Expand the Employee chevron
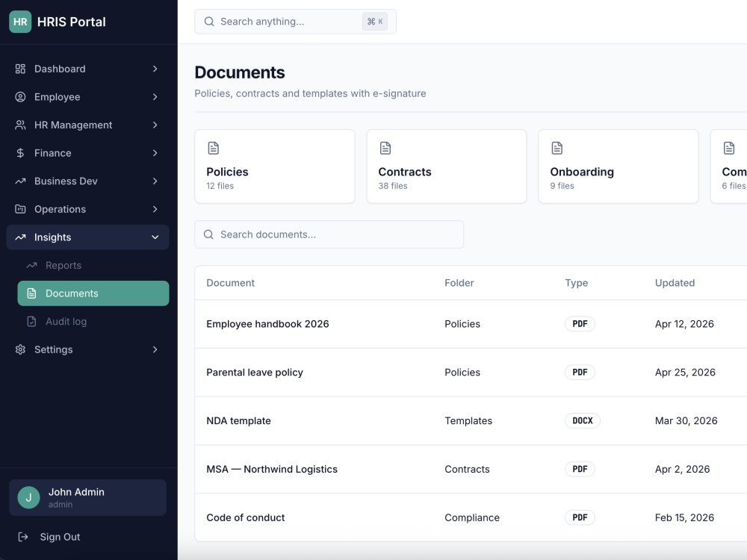Viewport: 747px width, 560px height. click(x=155, y=97)
